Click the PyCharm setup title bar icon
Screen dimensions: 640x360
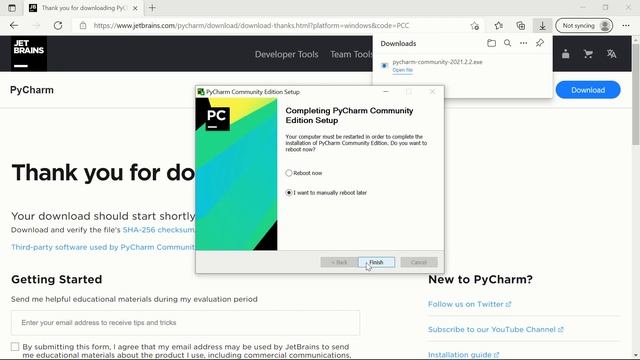click(x=201, y=92)
